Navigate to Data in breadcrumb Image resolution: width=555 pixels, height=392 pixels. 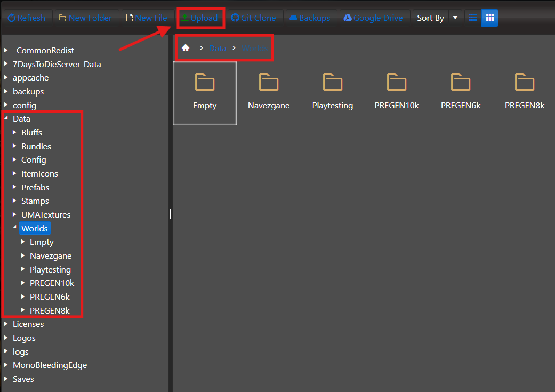pyautogui.click(x=218, y=48)
